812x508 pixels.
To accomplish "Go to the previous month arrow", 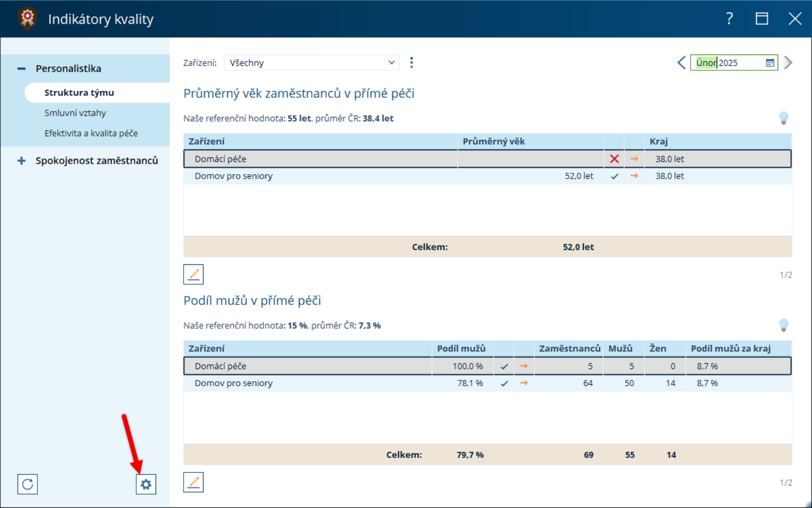I will (x=681, y=63).
